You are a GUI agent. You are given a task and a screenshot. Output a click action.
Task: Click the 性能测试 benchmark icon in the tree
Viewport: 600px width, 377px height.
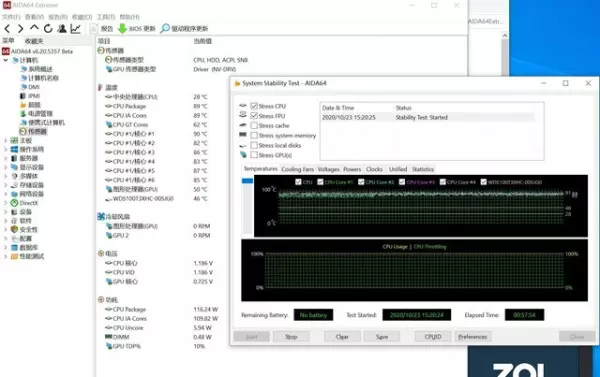coord(14,256)
